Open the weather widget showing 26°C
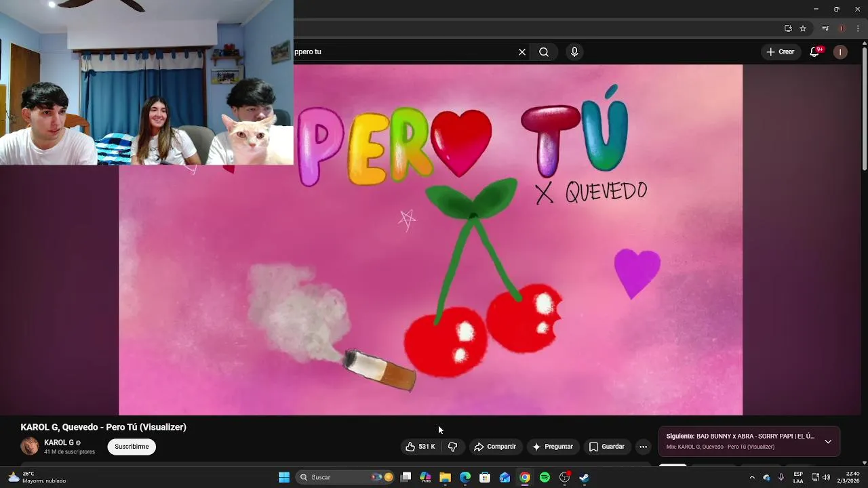 [37, 477]
